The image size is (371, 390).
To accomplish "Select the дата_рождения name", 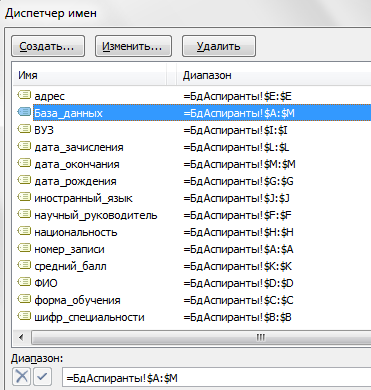I will (76, 181).
